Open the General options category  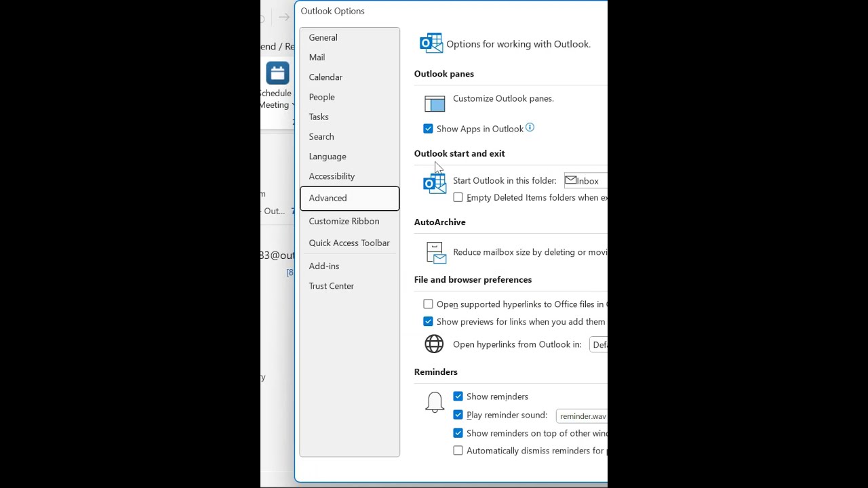click(350, 37)
